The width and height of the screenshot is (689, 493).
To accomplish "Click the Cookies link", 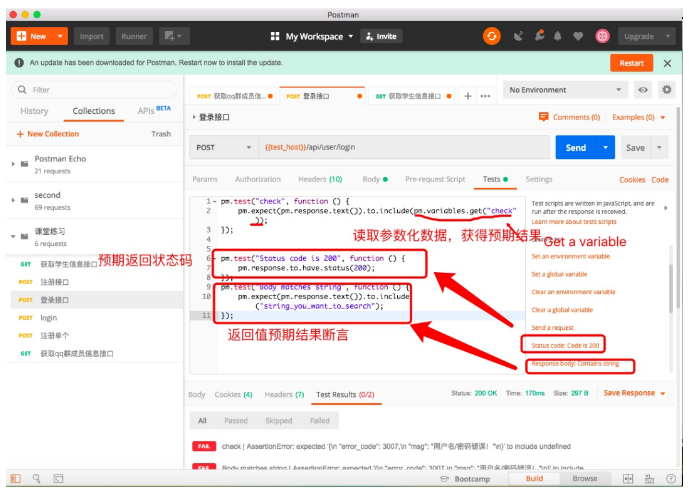I will tap(632, 180).
